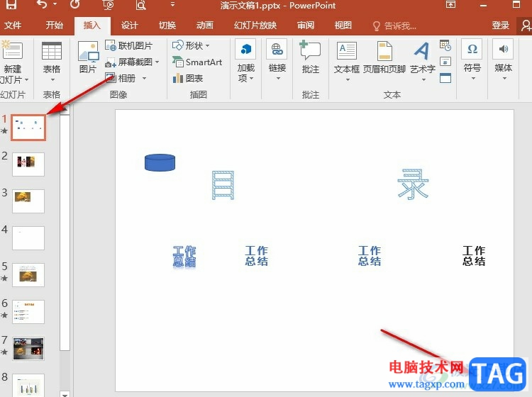532x397 pixels.
Task: Open the customize quick access toolbar arrow
Action: tap(172, 4)
